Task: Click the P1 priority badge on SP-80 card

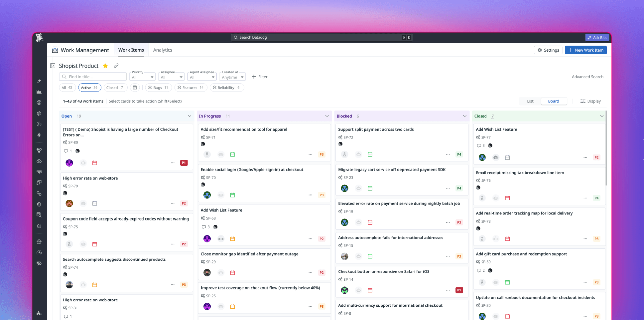Action: tap(184, 163)
